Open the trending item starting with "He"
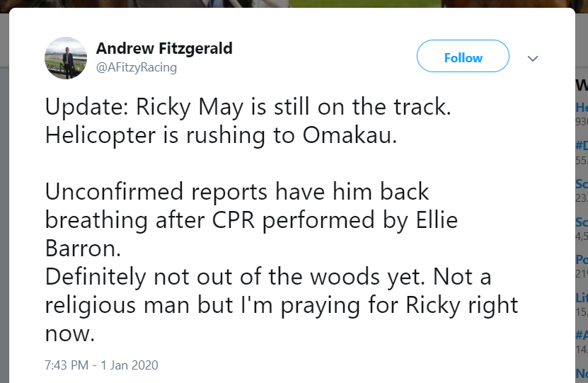Viewport: 588px width, 383px height. point(582,108)
